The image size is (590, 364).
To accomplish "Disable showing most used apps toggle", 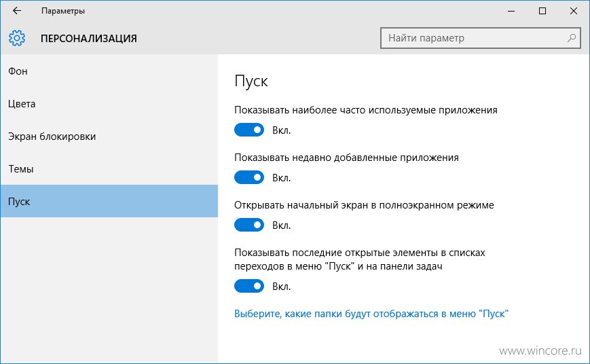I will [249, 130].
